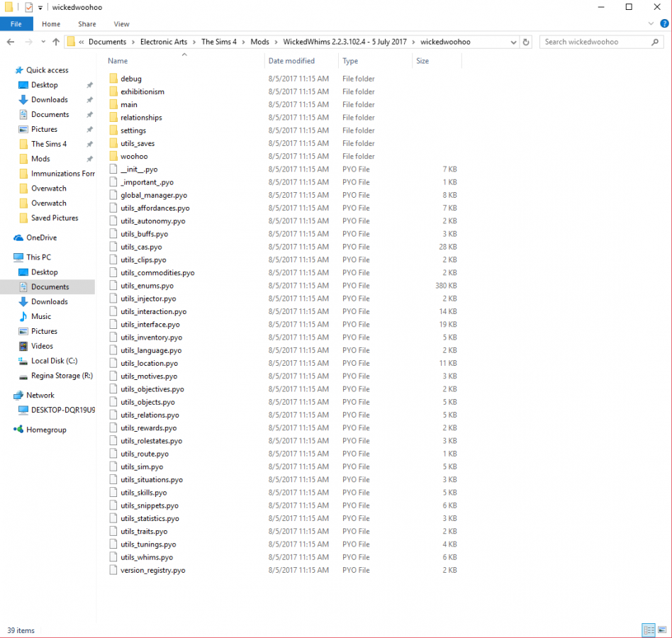Select the woohoo folder icon

113,156
